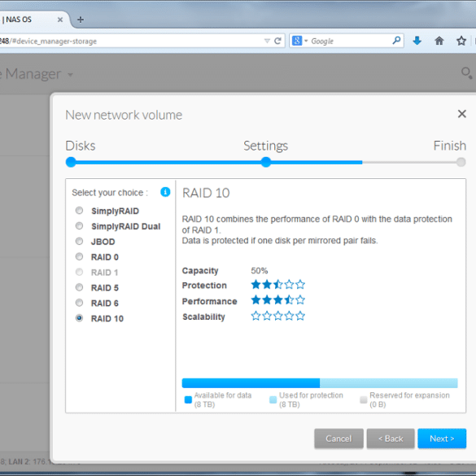476x476 pixels.
Task: Click the Available for data legend text
Action: pyautogui.click(x=223, y=400)
